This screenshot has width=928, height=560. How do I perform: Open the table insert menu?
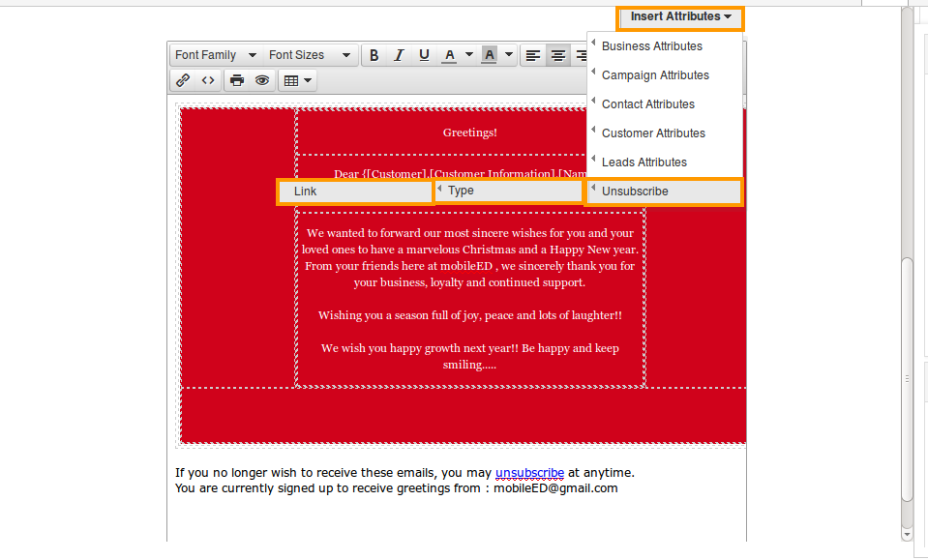click(298, 80)
